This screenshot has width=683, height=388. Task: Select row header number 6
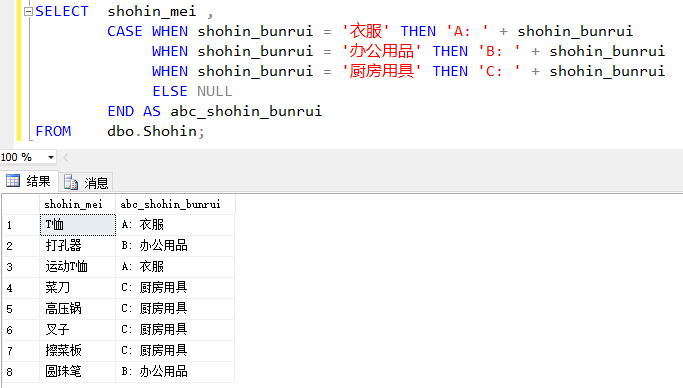click(x=21, y=330)
